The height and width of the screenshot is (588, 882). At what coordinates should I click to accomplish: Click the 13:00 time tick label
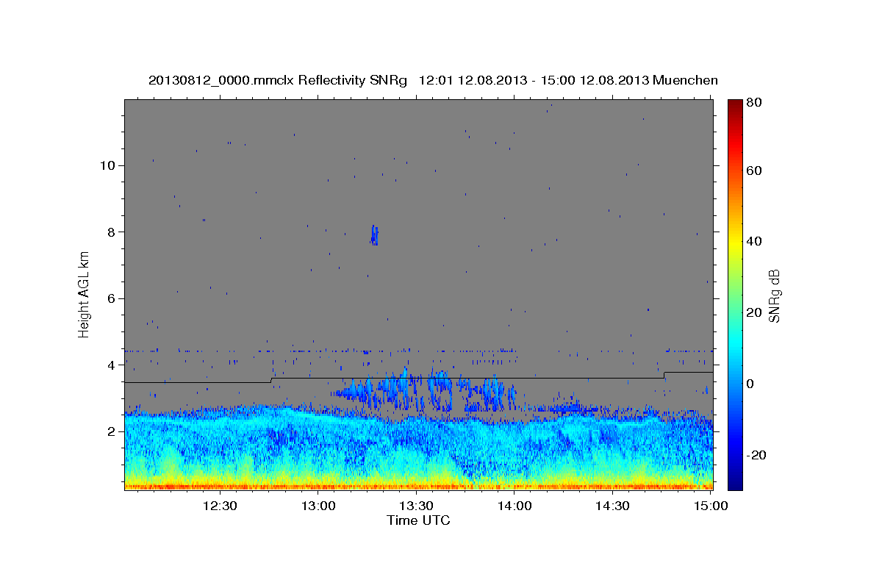tap(318, 506)
